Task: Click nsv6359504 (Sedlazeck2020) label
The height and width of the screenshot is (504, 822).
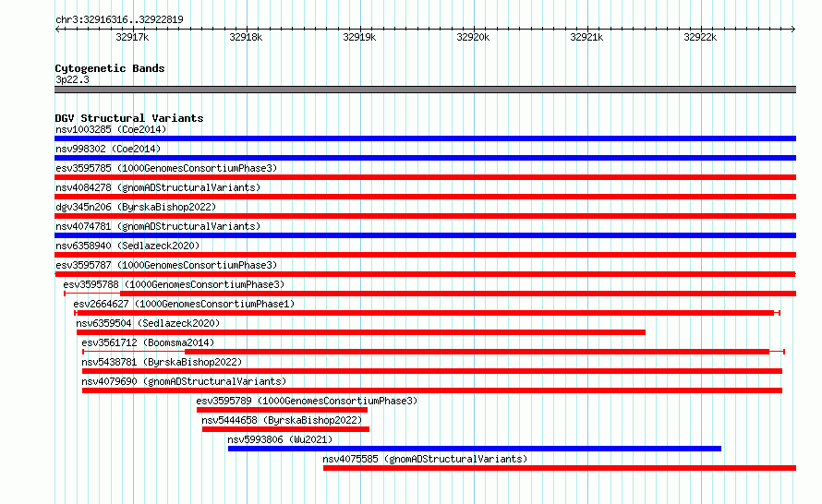Action: point(148,323)
